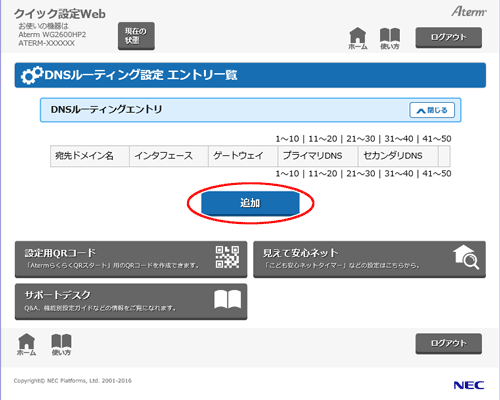500x400 pixels.
Task: Click the クイック設定Web title
Action: tap(60, 14)
